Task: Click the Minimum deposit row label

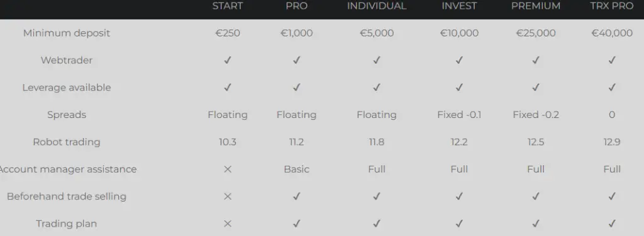Action: point(67,33)
